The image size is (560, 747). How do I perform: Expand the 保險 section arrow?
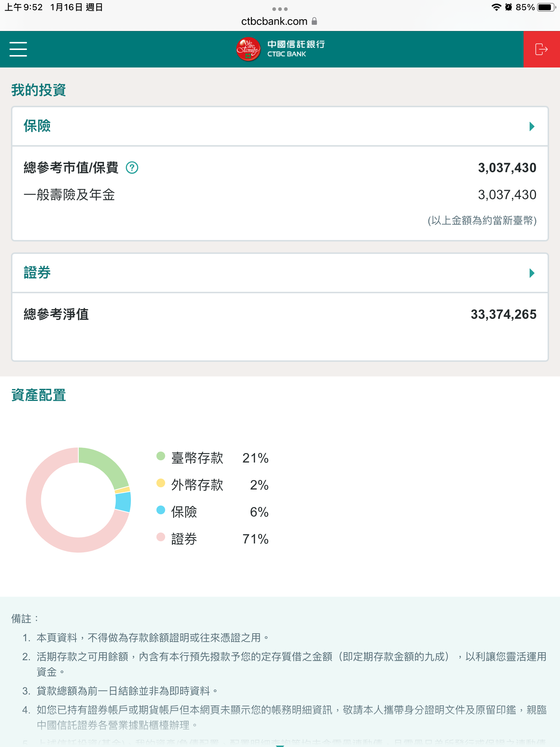pos(532,127)
